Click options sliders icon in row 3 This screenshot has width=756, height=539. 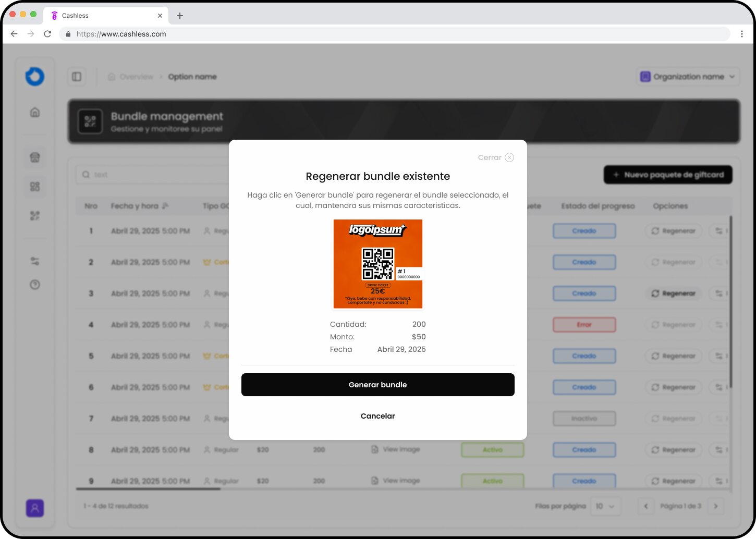coord(720,293)
